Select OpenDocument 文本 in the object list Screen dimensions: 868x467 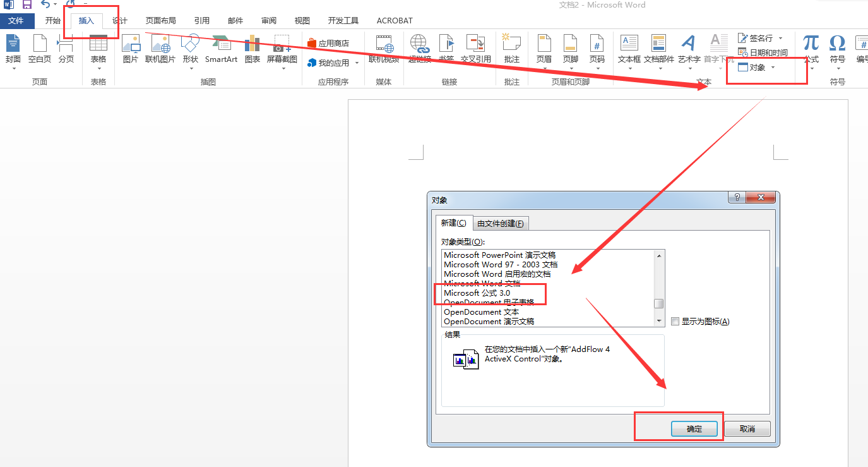pos(548,312)
